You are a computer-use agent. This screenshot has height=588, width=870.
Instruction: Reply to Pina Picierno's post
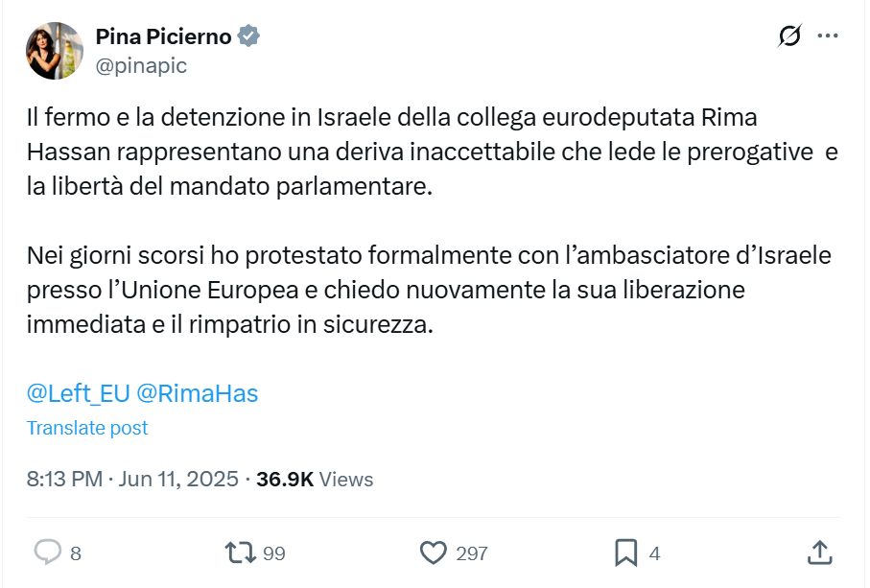pos(48,553)
